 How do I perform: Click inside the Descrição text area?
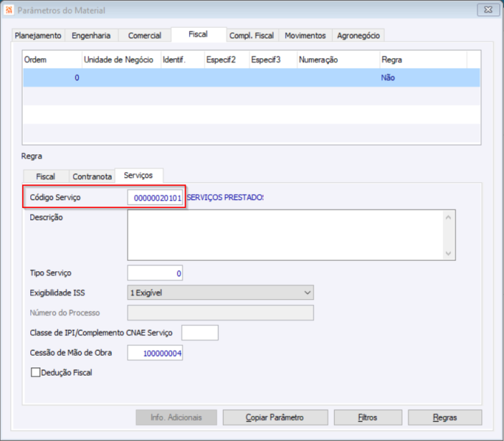[x=285, y=235]
